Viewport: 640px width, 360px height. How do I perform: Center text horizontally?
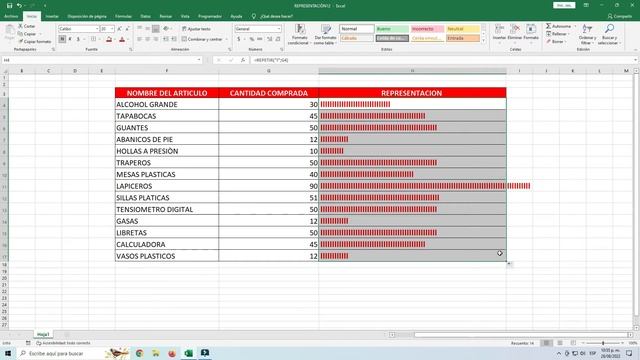(147, 39)
